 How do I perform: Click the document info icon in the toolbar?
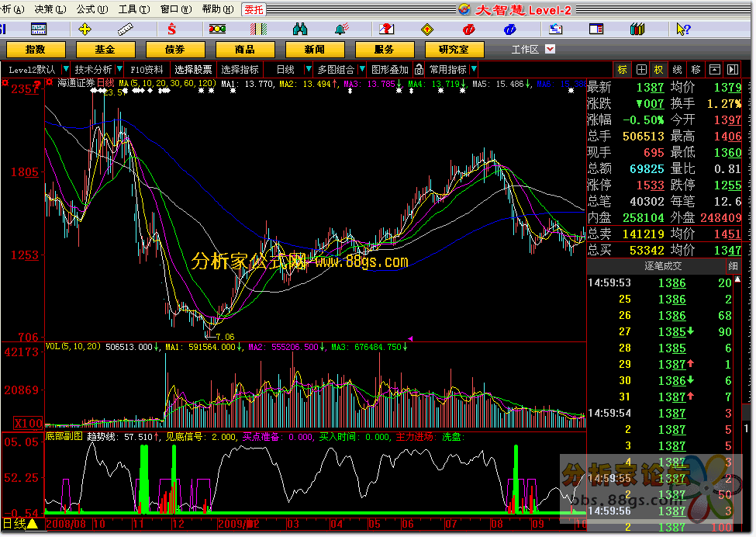[555, 29]
